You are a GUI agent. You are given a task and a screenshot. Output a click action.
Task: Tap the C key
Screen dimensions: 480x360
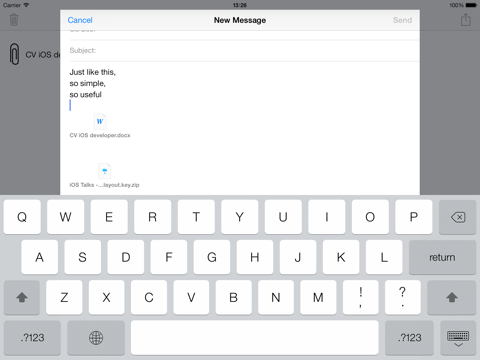coord(149,297)
